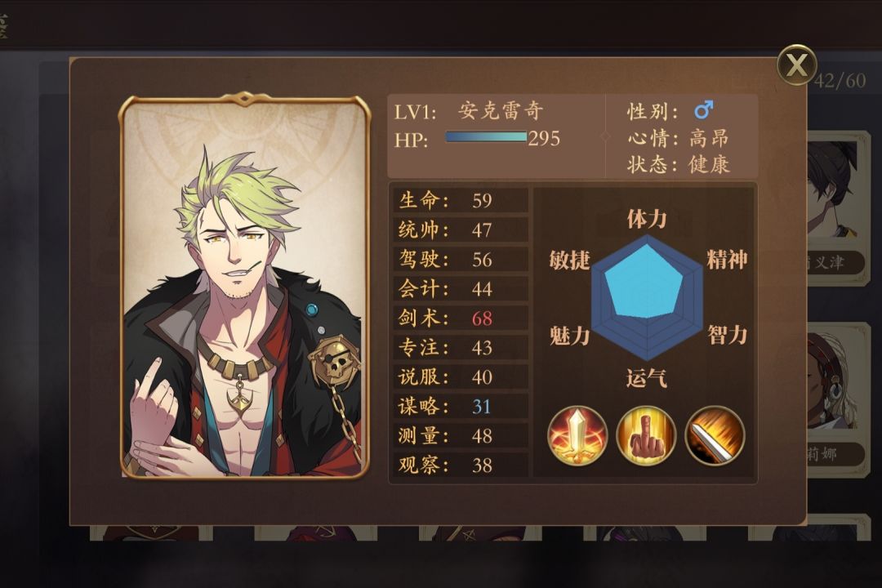This screenshot has width=882, height=588.
Task: Tap the flaming blade slash skill icon
Action: [x=715, y=435]
